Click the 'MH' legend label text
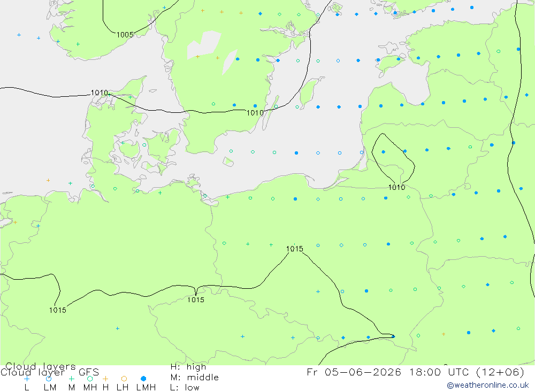Viewport: 535px width, 392px height. click(90, 388)
